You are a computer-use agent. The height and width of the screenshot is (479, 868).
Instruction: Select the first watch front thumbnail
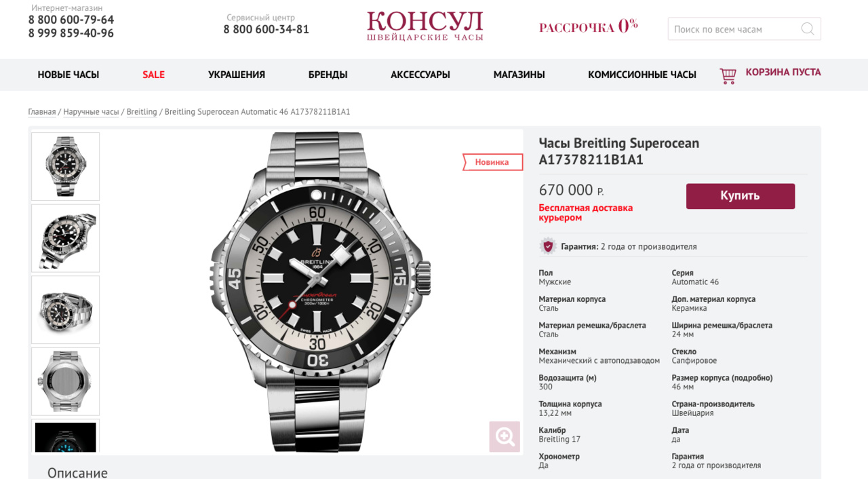click(x=66, y=166)
